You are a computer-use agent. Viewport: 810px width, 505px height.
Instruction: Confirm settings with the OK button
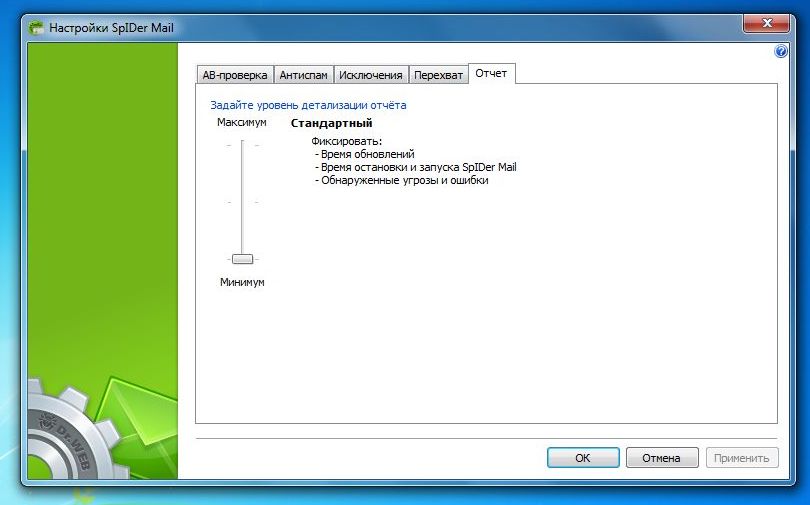coord(583,458)
